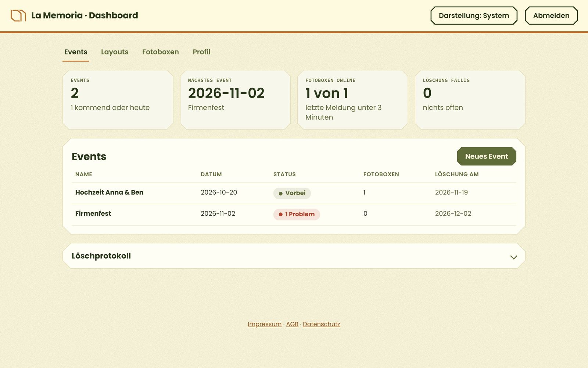Click the Vorbei status badge
The width and height of the screenshot is (588, 368).
click(292, 193)
